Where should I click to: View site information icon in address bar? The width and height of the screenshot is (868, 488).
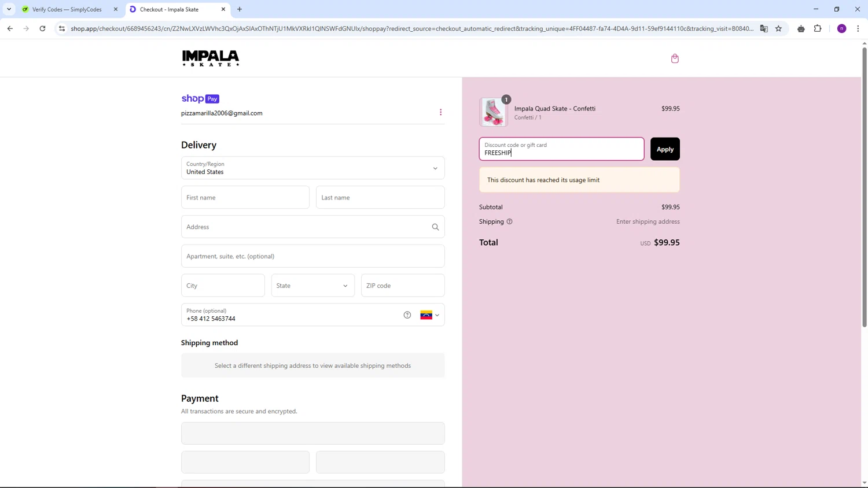[62, 28]
